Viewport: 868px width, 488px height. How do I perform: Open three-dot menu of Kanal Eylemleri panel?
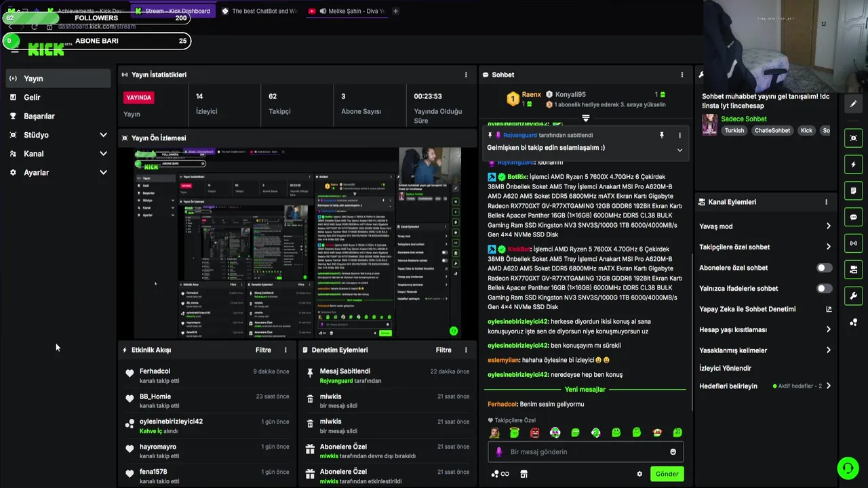click(826, 202)
